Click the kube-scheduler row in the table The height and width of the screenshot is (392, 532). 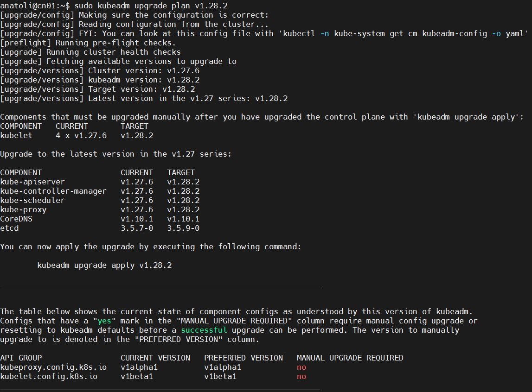pyautogui.click(x=32, y=200)
